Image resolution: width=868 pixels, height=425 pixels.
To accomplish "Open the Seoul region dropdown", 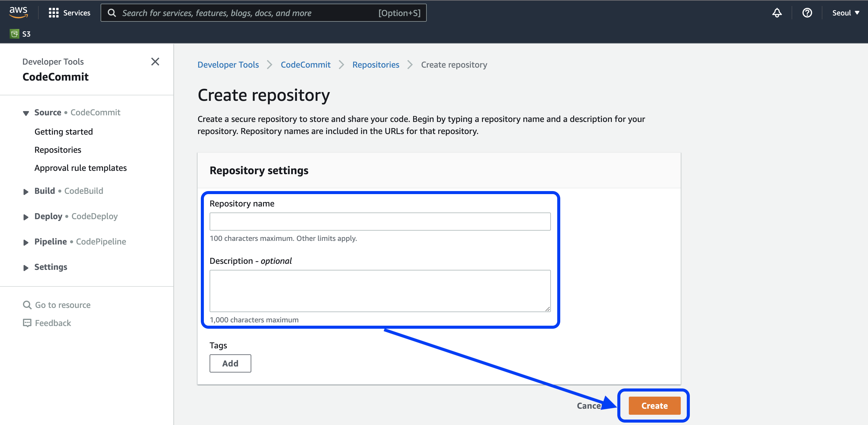I will pos(845,13).
